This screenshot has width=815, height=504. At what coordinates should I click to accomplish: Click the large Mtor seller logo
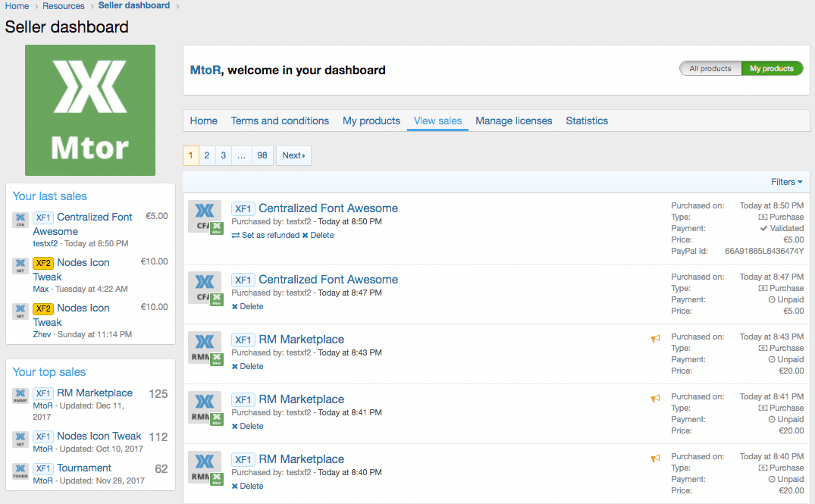click(90, 110)
